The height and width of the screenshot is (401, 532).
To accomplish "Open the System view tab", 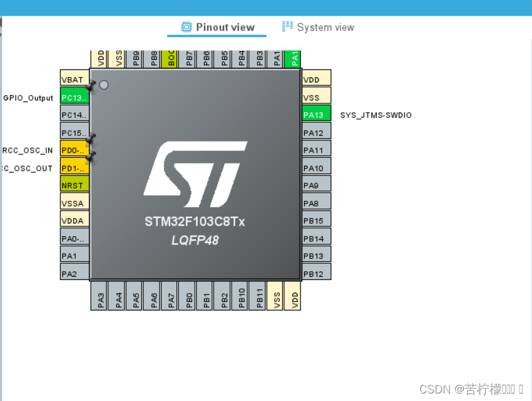I will [318, 27].
